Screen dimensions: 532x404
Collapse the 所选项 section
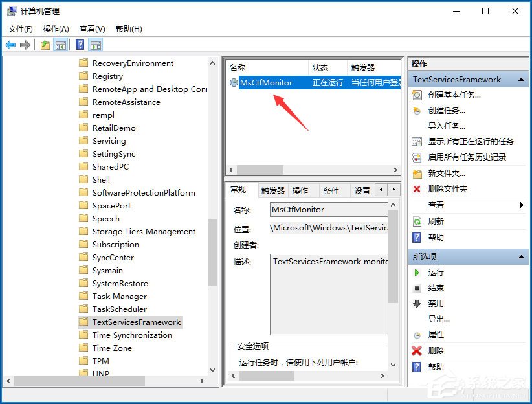click(521, 256)
